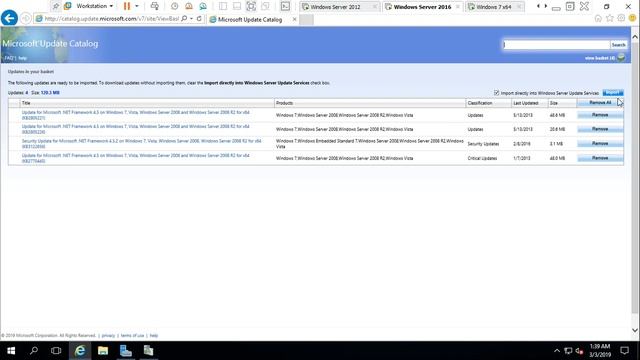Click the page scrollbar down arrow
Image resolution: width=640 pixels, height=360 pixels.
pyautogui.click(x=635, y=330)
